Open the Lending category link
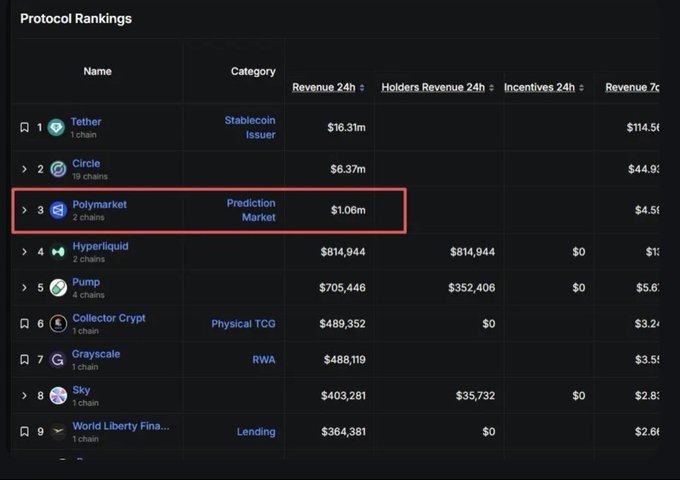 pos(256,432)
